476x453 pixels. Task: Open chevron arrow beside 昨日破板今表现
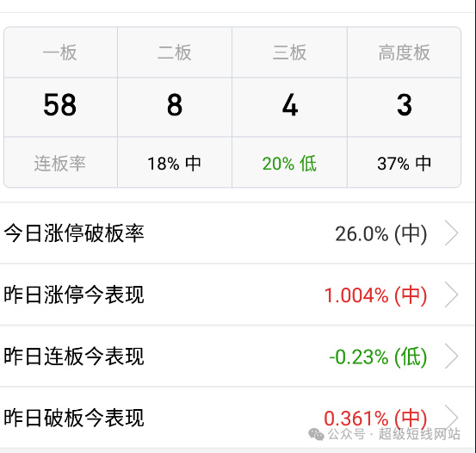(452, 417)
